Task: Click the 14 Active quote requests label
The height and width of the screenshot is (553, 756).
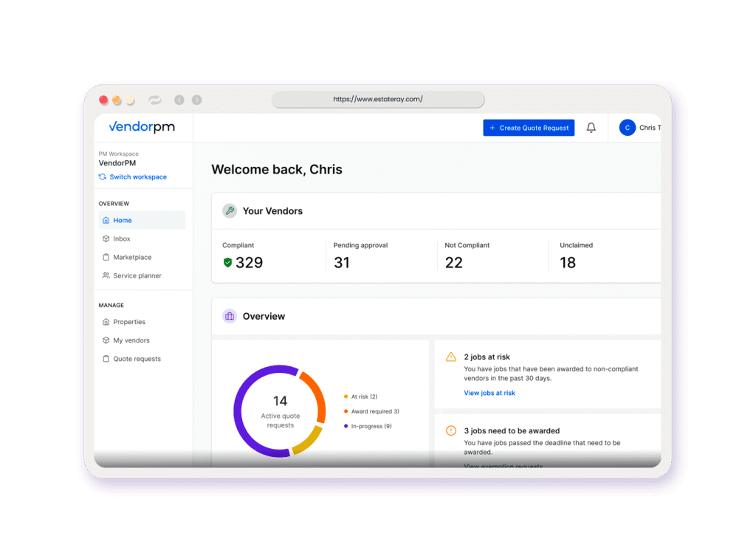Action: pos(280,411)
